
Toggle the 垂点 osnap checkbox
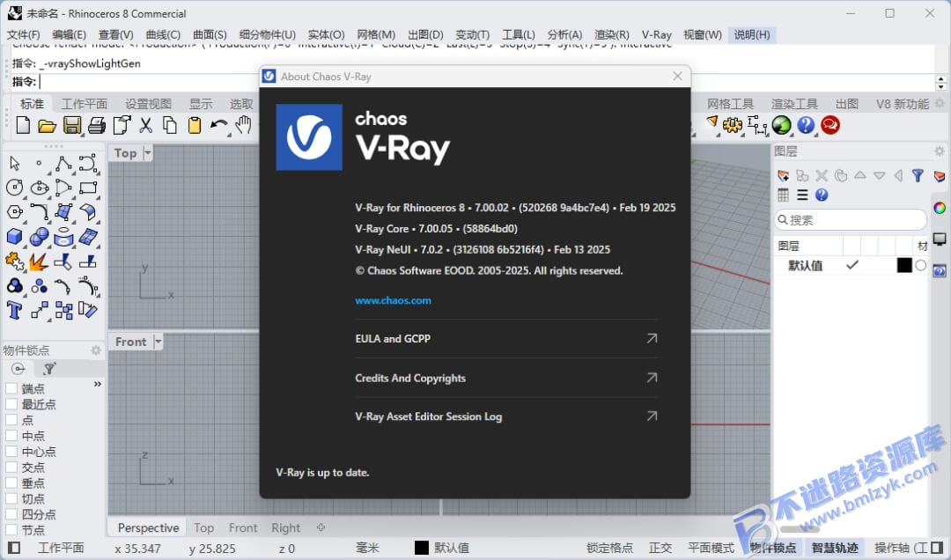point(11,483)
